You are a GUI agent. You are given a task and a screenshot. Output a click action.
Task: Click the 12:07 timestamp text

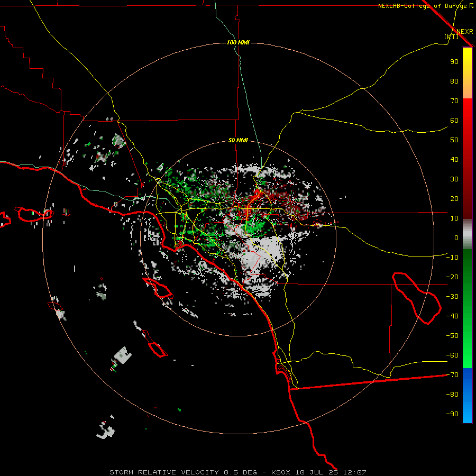pyautogui.click(x=354, y=472)
